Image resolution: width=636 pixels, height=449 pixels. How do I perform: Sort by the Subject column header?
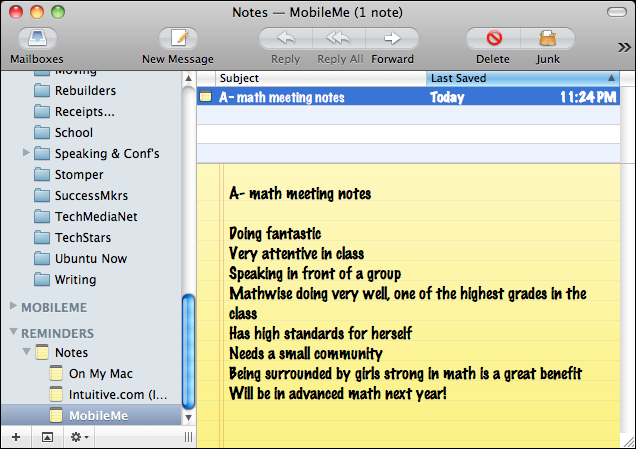point(321,78)
